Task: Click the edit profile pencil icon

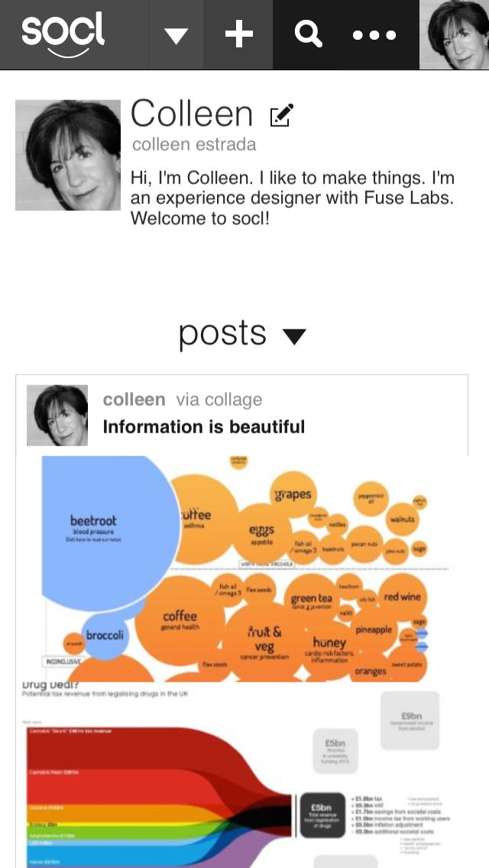Action: click(x=281, y=115)
